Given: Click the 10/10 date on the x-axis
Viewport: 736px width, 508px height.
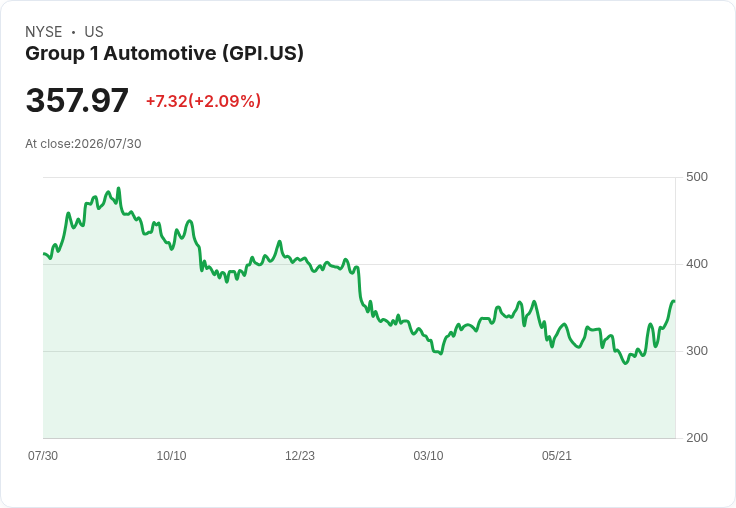Looking at the screenshot, I should (171, 455).
